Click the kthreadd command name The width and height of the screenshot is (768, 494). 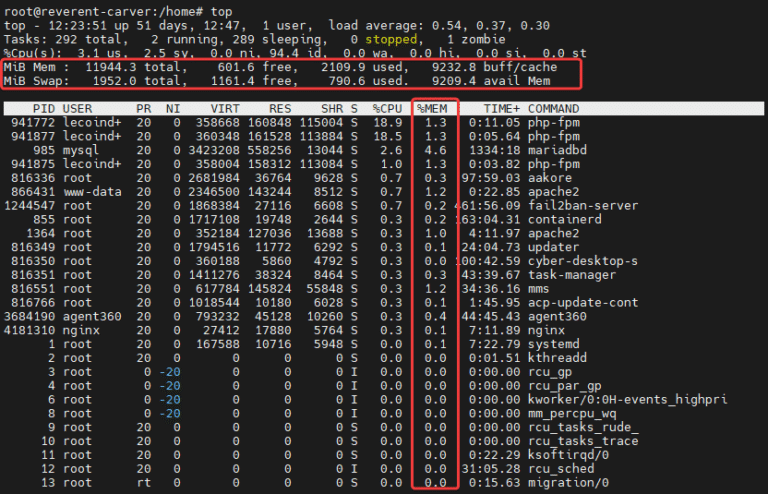(x=557, y=358)
